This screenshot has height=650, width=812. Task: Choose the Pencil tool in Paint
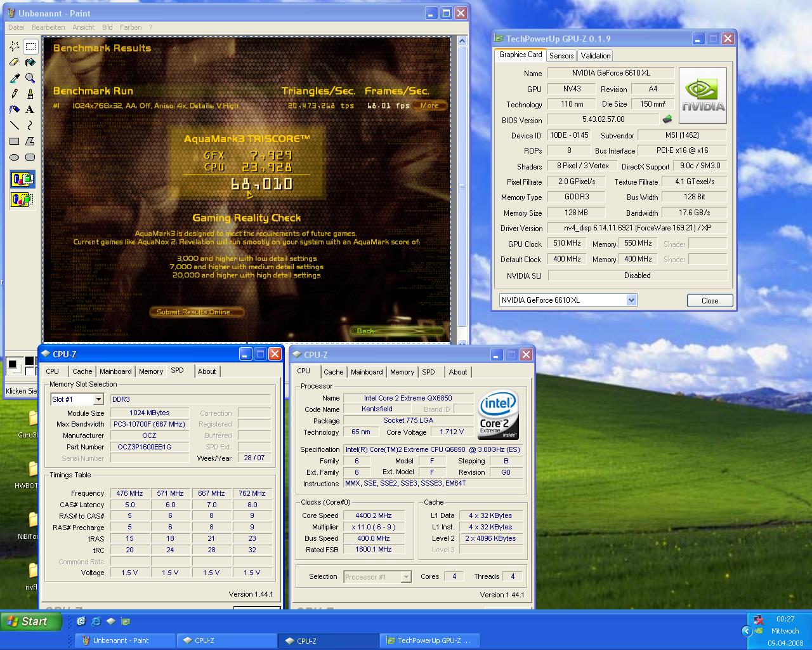click(x=15, y=94)
